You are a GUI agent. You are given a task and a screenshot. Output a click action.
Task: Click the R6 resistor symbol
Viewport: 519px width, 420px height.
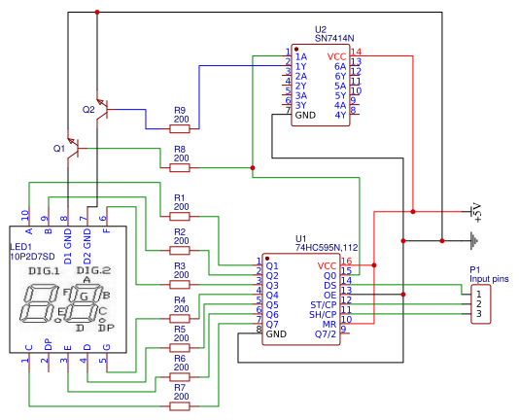(x=180, y=377)
